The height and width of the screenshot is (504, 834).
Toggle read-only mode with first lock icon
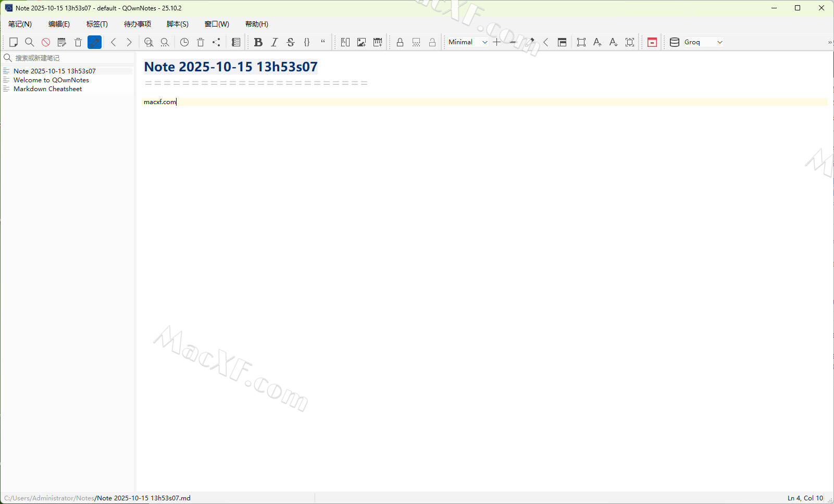pos(400,42)
